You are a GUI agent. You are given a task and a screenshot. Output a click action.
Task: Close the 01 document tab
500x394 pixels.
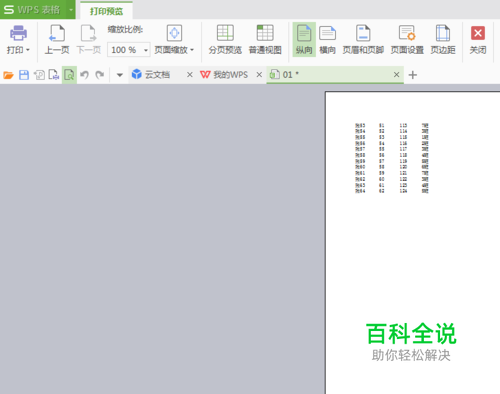click(x=396, y=75)
